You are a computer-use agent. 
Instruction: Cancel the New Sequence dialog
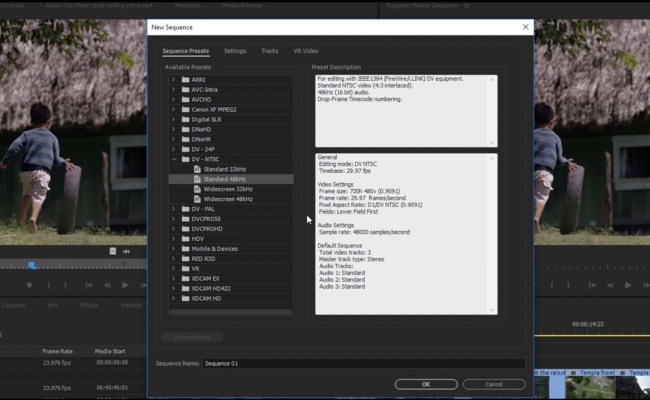(x=494, y=384)
